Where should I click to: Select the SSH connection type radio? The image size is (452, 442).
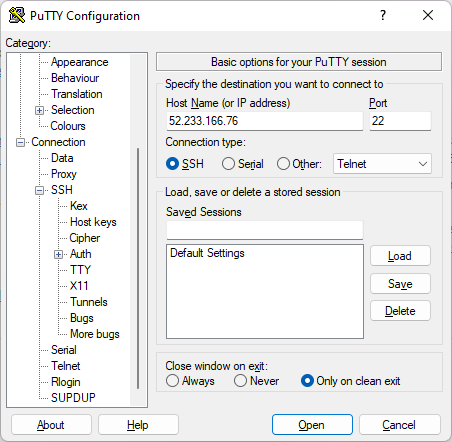[x=172, y=164]
